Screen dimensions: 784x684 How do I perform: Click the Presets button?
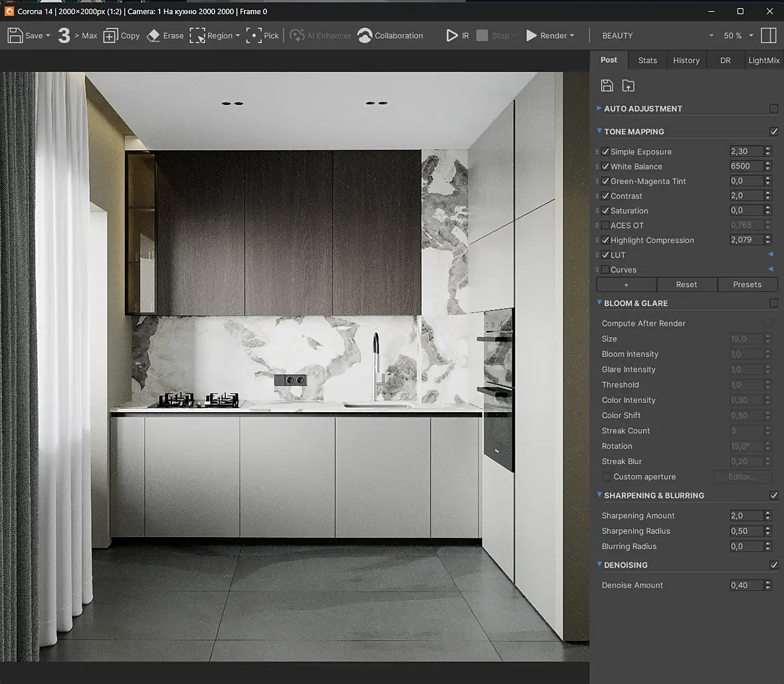(747, 285)
